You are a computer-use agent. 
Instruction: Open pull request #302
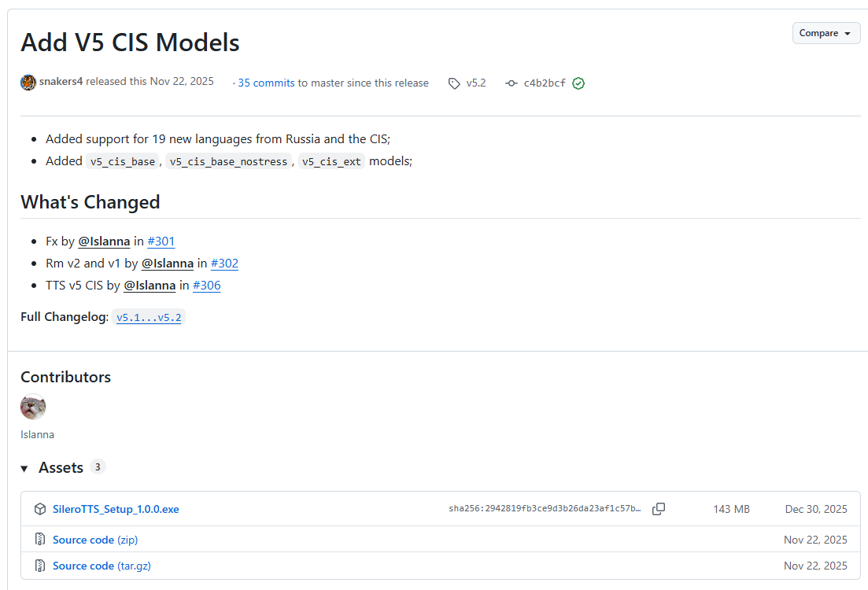225,264
